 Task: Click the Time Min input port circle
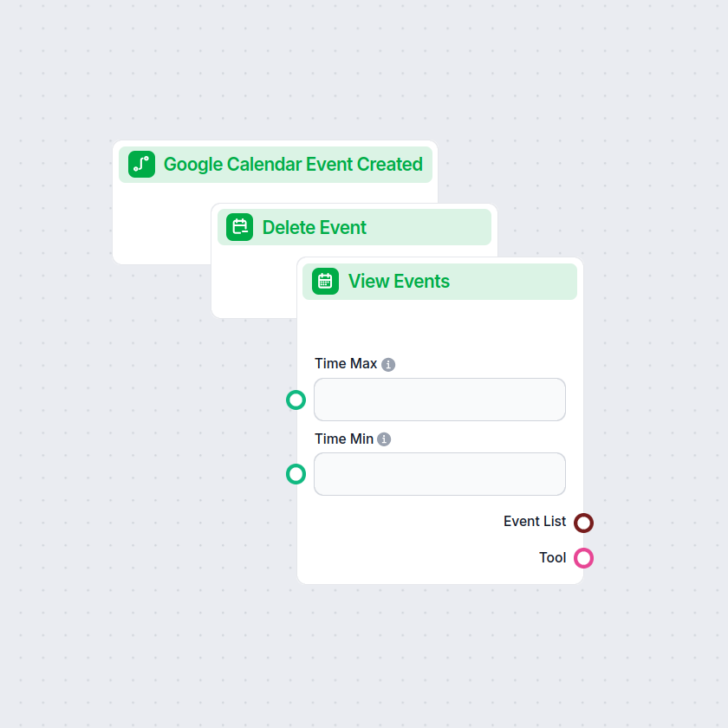click(296, 474)
